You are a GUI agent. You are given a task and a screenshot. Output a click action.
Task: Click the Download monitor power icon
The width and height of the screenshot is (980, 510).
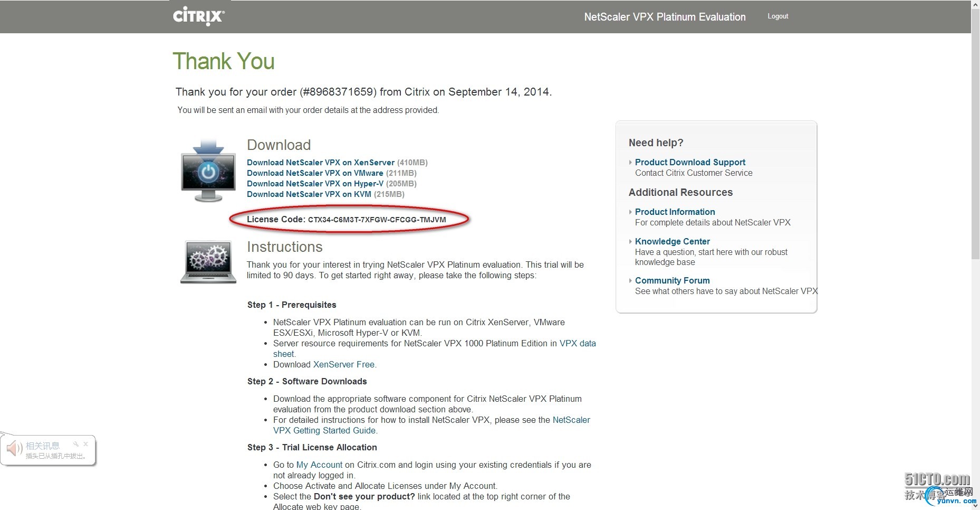pos(208,171)
